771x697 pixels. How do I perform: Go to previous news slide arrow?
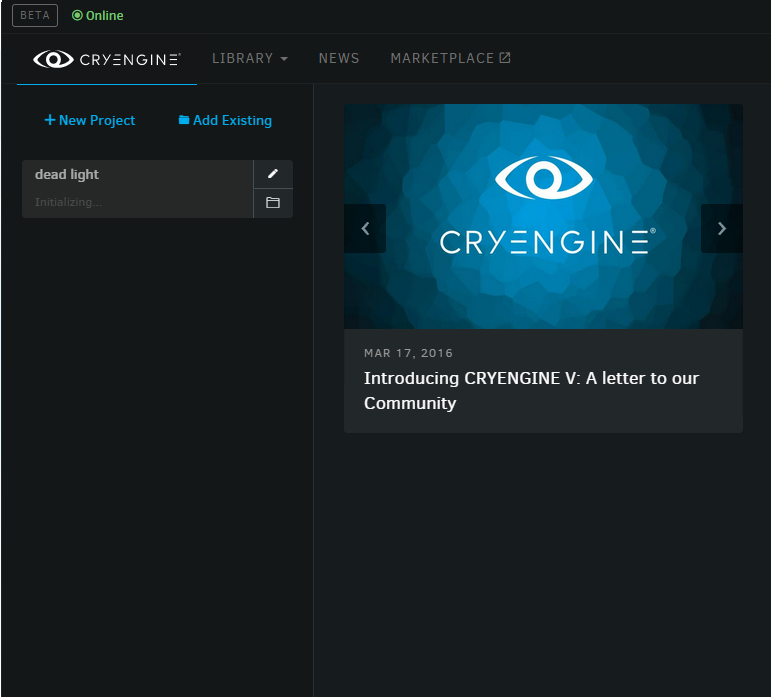[x=365, y=229]
